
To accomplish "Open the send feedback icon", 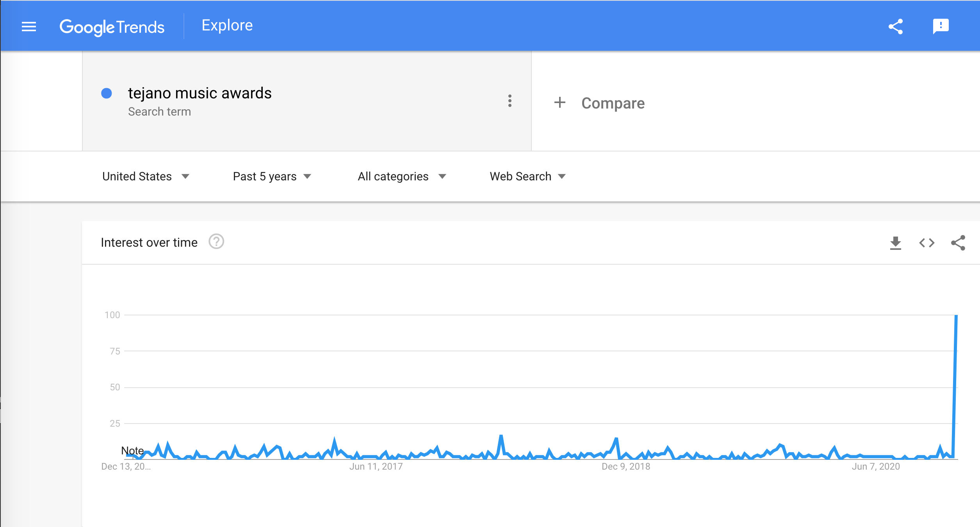I will [x=941, y=26].
